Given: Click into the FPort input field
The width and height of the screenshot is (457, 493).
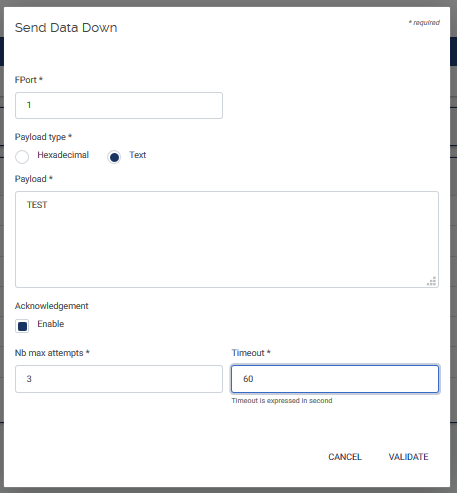Looking at the screenshot, I should 119,105.
